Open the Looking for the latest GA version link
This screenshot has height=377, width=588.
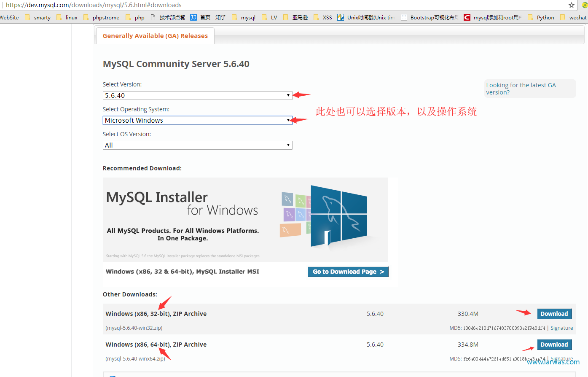521,89
